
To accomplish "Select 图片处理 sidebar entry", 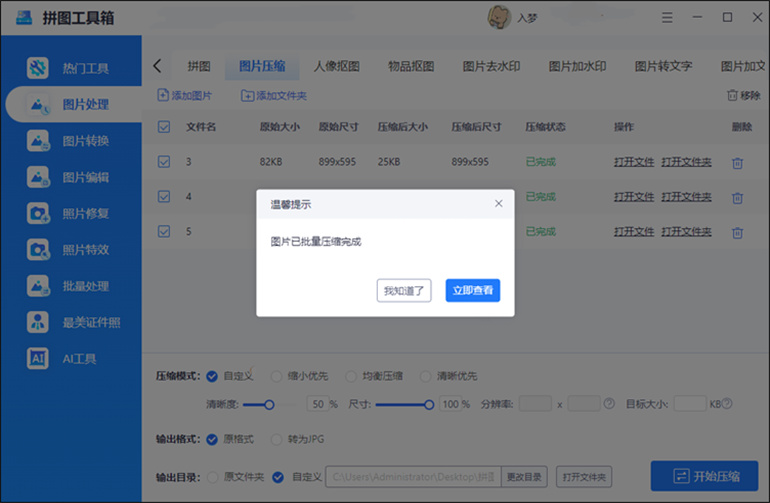I will [74, 104].
